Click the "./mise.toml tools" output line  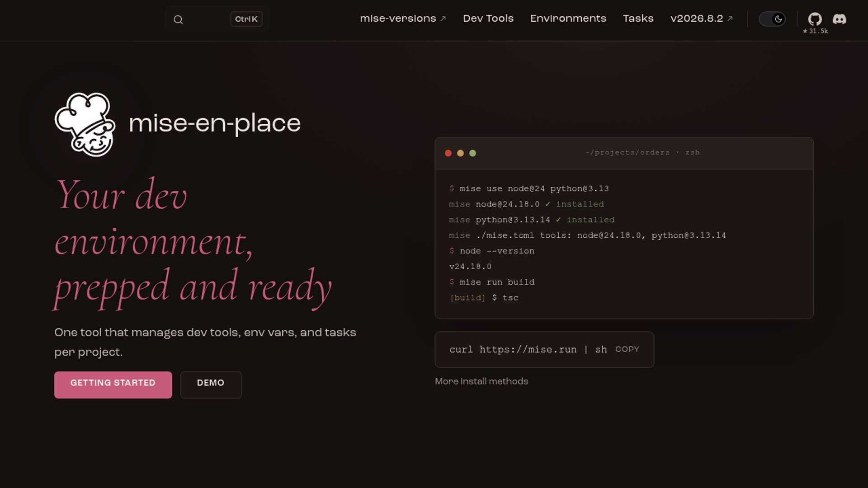click(587, 235)
